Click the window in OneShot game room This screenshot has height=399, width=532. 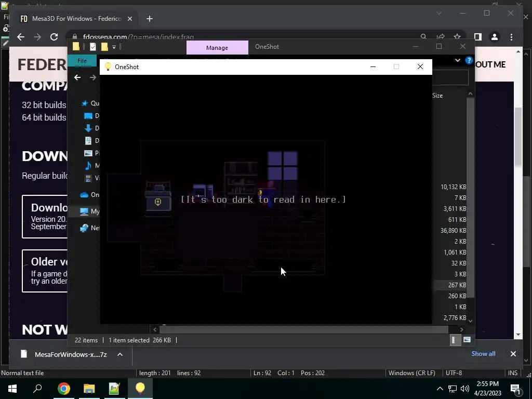click(x=283, y=166)
